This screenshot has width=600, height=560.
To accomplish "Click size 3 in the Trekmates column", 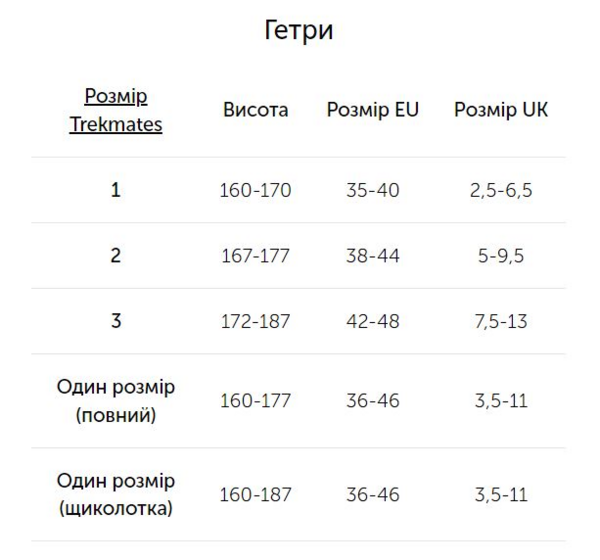I will (116, 321).
